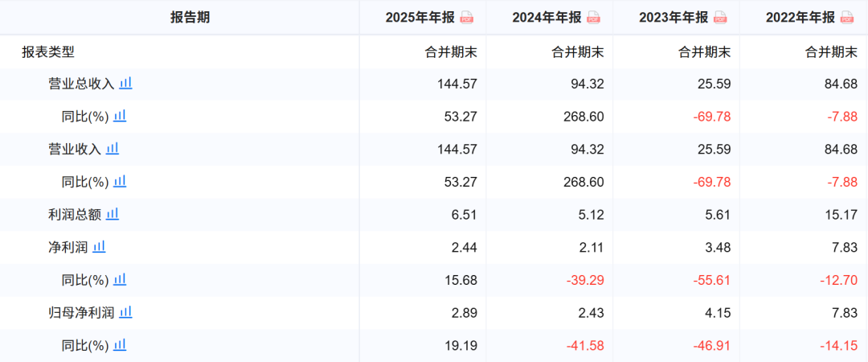Open the PDF icon for 2023年年报

tap(720, 18)
